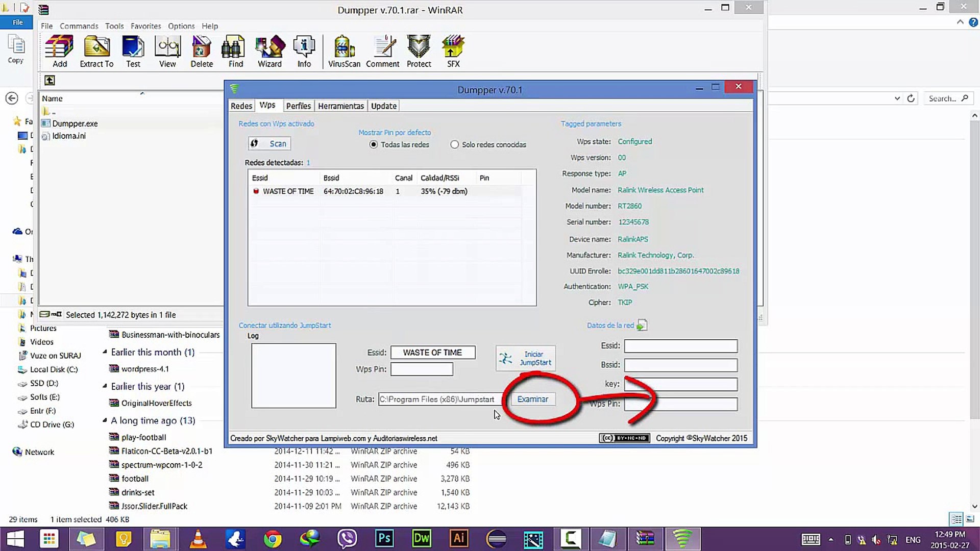Open the Commands menu in WinRAR
Screen dimensions: 980x551
[79, 26]
